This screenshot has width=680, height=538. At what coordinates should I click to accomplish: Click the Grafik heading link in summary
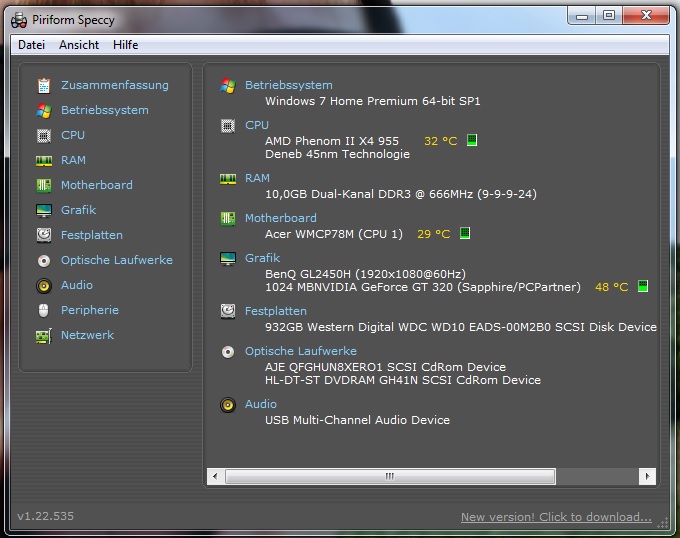click(262, 258)
